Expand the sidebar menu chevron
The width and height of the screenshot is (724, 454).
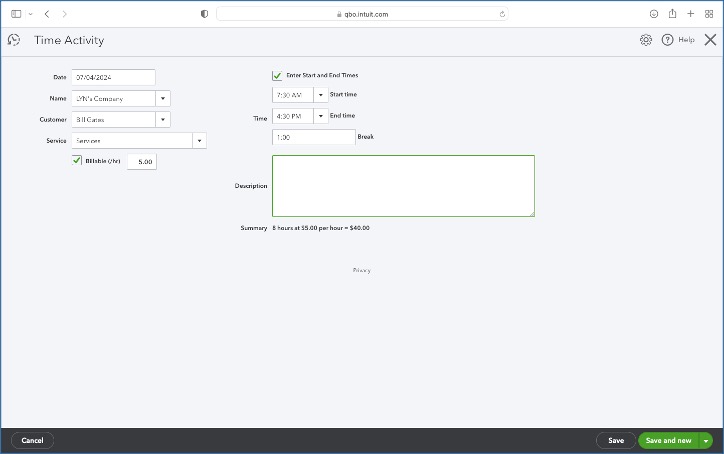click(x=30, y=14)
